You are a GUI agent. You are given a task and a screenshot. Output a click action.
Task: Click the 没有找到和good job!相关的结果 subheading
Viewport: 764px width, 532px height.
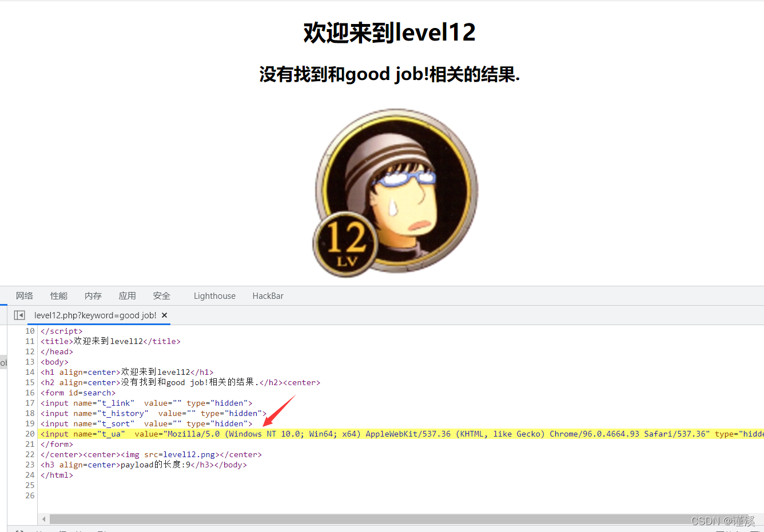point(389,74)
